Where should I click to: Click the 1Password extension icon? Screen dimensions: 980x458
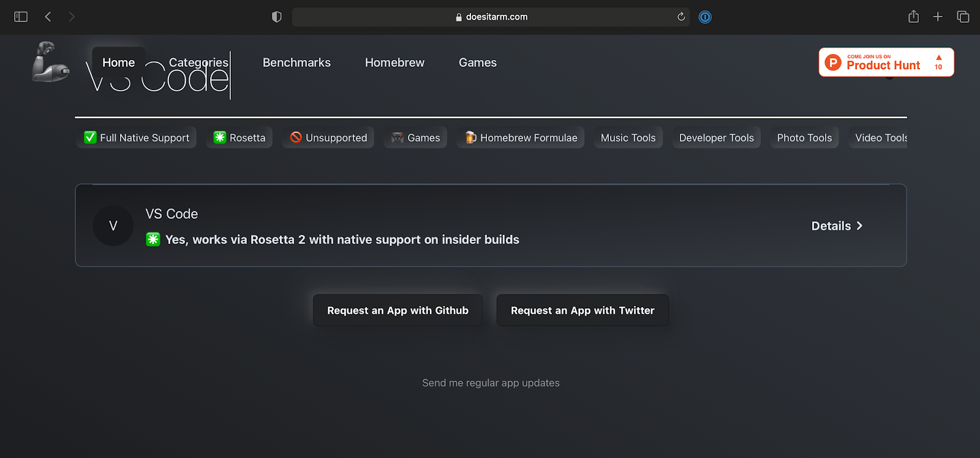tap(705, 17)
